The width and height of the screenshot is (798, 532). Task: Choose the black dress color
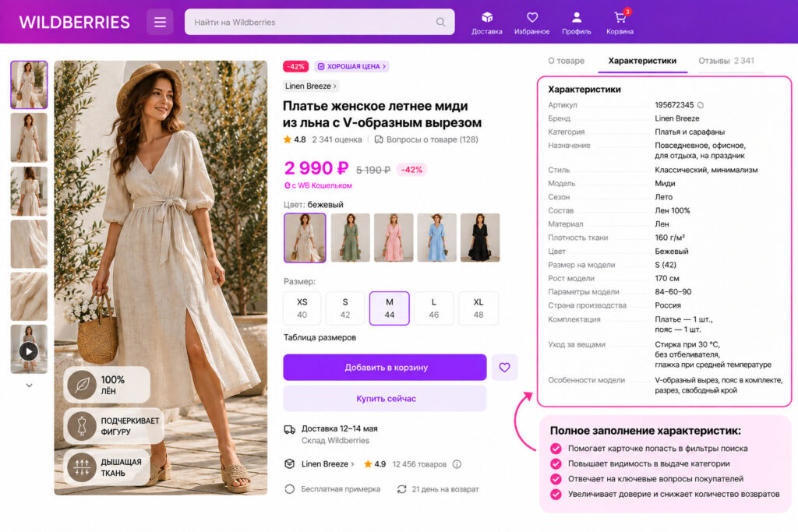click(x=480, y=238)
